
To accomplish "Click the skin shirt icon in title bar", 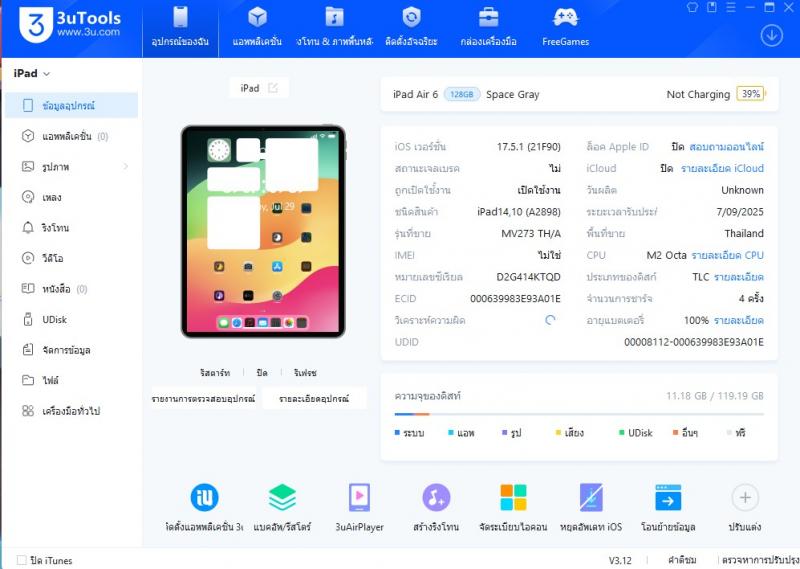I will (x=692, y=7).
